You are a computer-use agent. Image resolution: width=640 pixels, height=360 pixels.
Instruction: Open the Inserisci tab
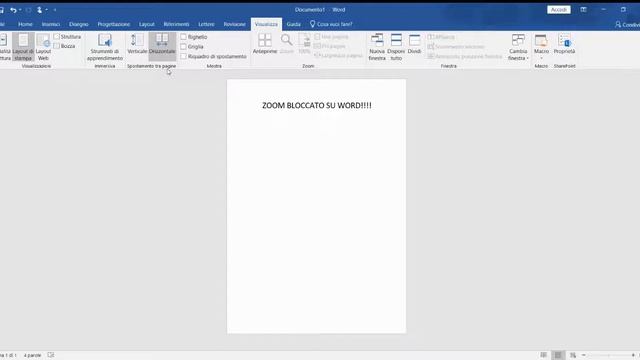[x=51, y=24]
